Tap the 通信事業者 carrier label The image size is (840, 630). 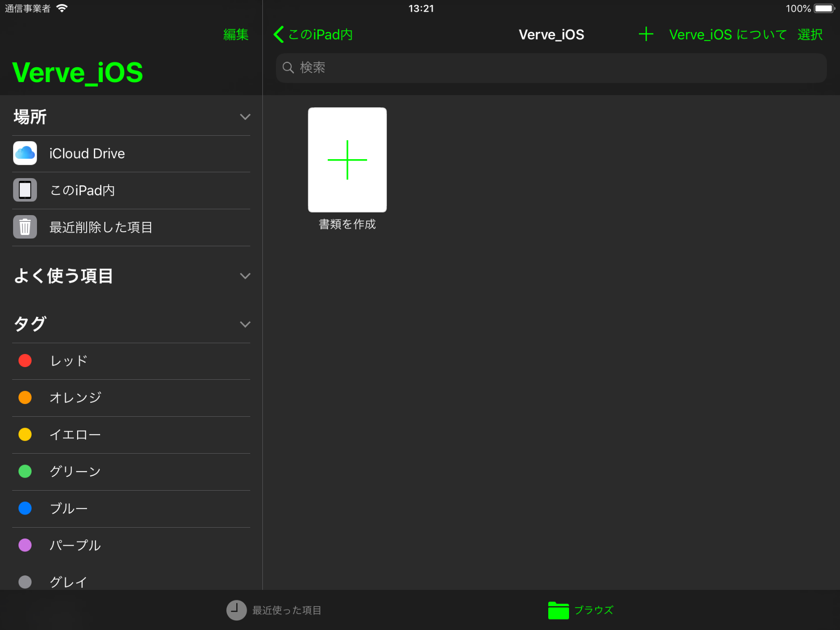coord(28,9)
